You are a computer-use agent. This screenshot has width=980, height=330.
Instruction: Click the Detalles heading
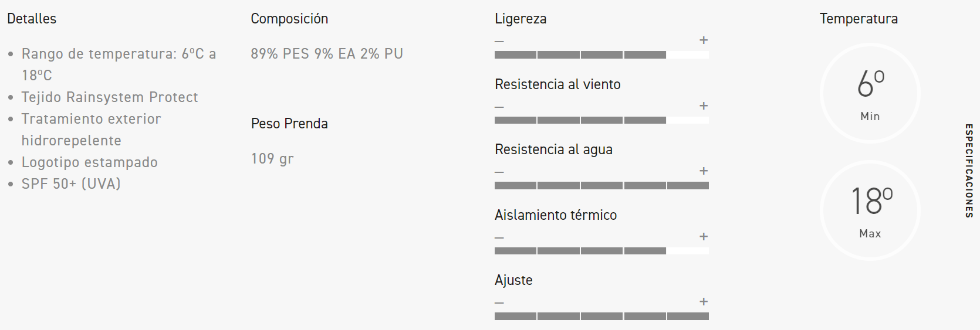[x=32, y=19]
